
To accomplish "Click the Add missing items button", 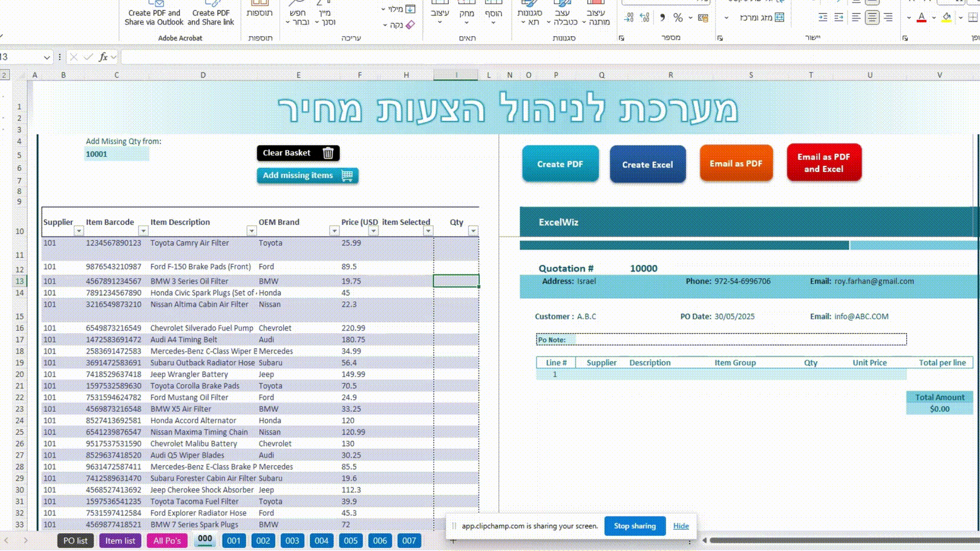I will coord(307,175).
